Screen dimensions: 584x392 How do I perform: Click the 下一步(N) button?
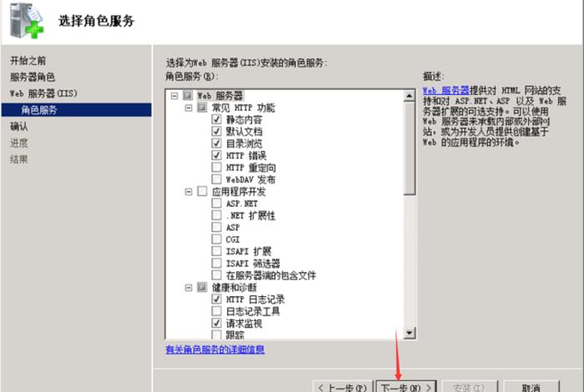pos(406,387)
